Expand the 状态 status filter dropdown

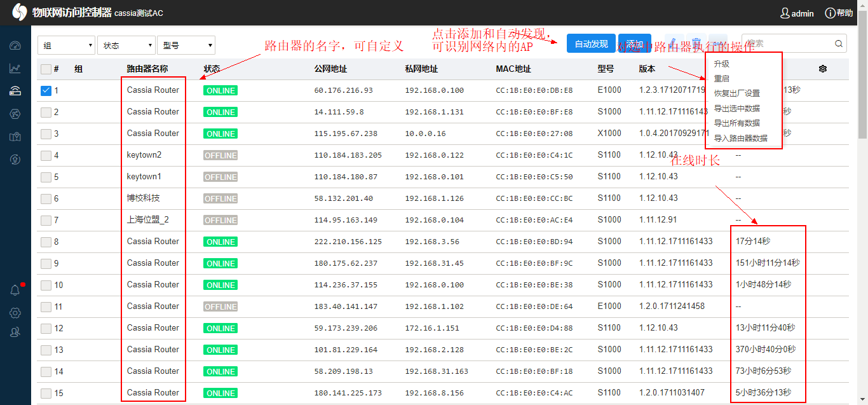(x=126, y=45)
